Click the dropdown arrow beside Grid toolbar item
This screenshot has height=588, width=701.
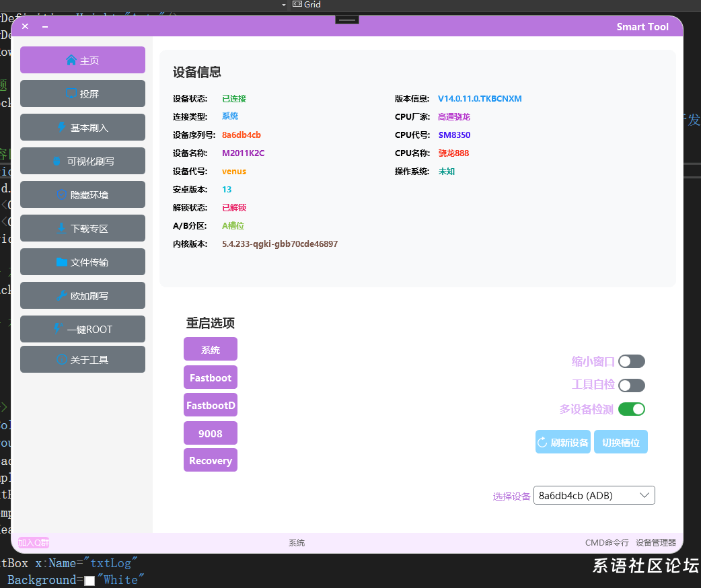283,5
